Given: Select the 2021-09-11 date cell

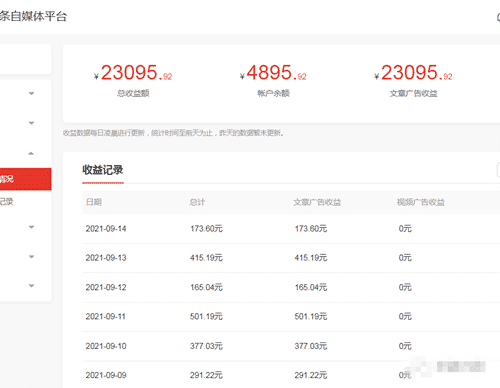Looking at the screenshot, I should [106, 316].
